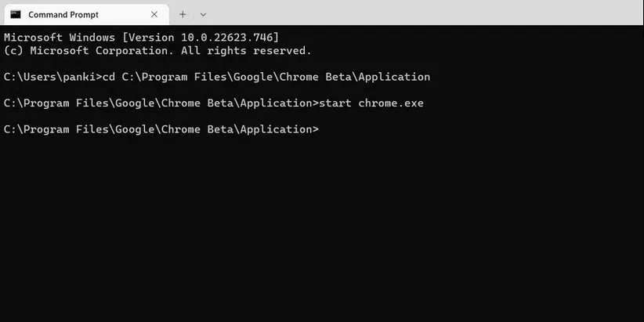Click the Microsoft Corporation copyright line
Screen dimensions: 644x322
point(157,50)
